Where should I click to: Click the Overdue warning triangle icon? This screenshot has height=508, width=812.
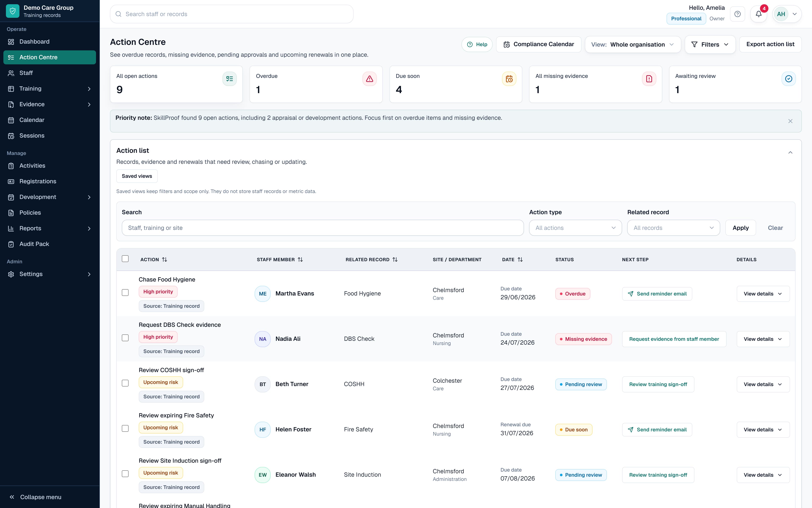(x=369, y=79)
